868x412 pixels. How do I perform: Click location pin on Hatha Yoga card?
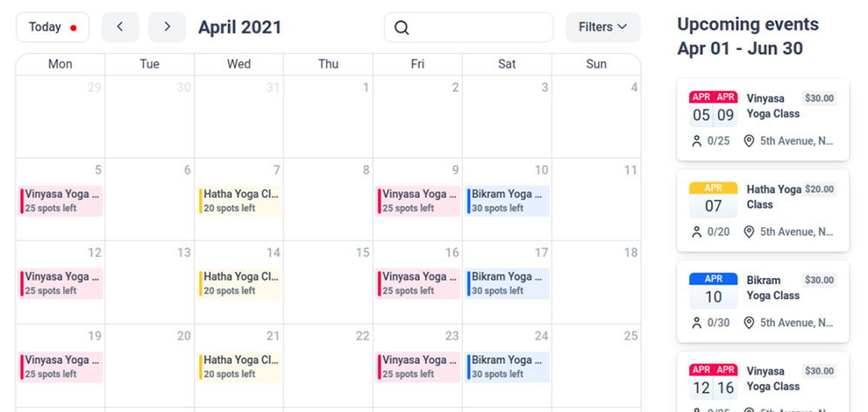(749, 232)
